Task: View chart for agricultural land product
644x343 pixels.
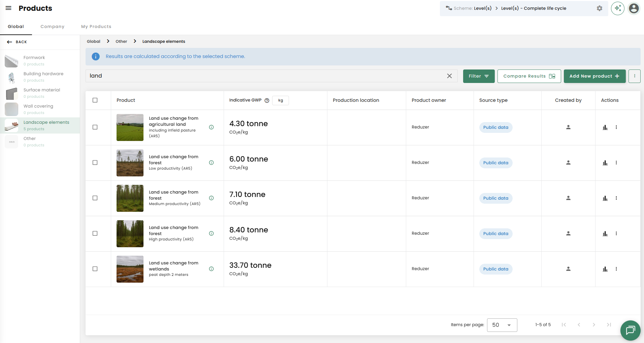Action: [x=605, y=127]
